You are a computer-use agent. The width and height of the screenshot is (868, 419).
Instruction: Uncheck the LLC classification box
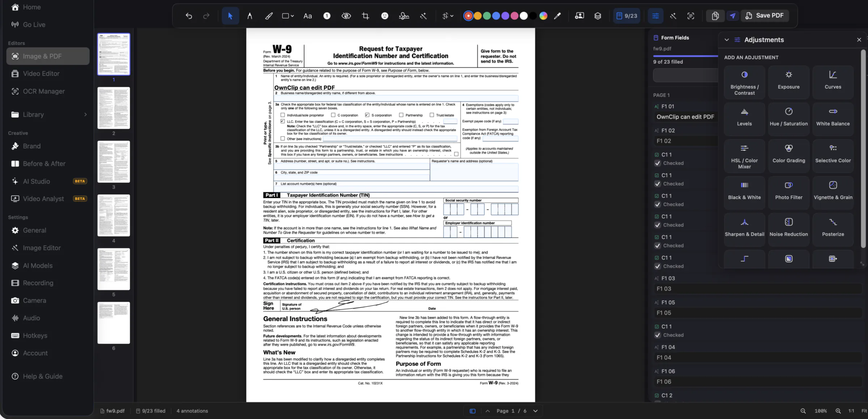tap(282, 122)
